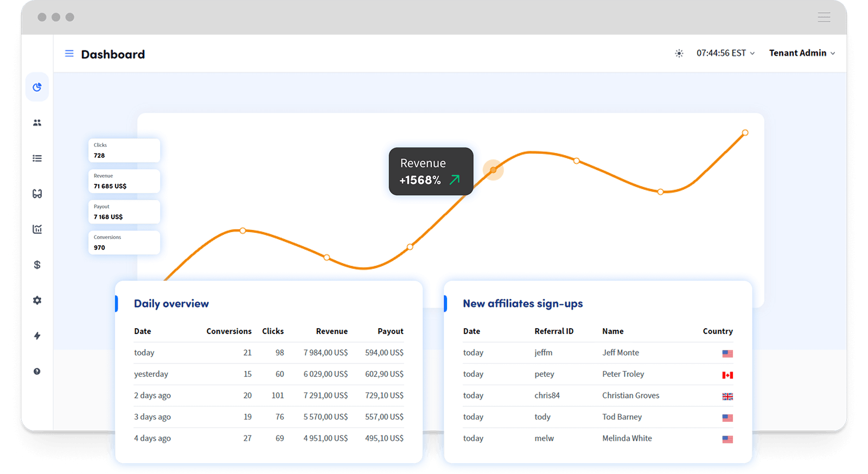Screen dimensions: 868x474
Task: Open the dashboard pie chart sidebar icon
Action: (37, 87)
